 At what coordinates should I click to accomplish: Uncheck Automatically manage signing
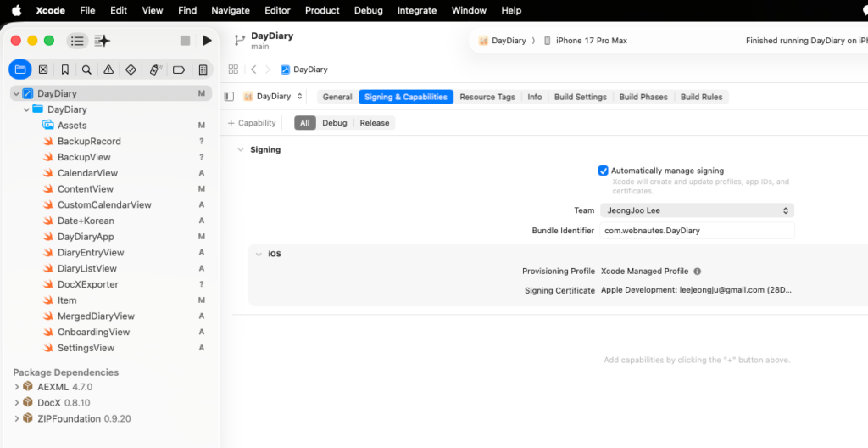click(604, 171)
